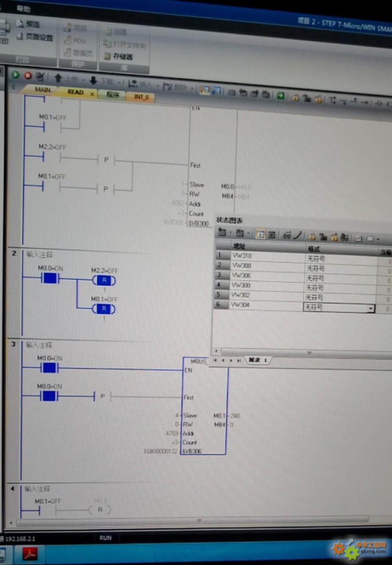Click the Write All (pencil) icon in status chart
The height and width of the screenshot is (565, 392).
tap(298, 236)
